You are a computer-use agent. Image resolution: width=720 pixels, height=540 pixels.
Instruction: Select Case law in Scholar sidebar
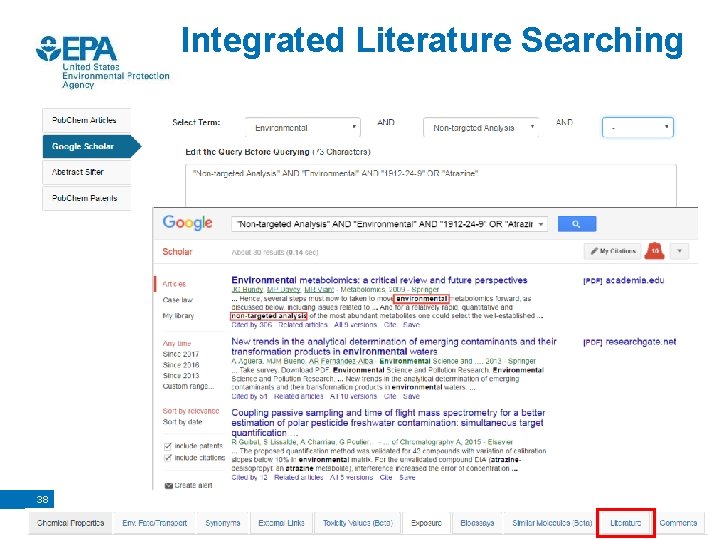tap(177, 300)
